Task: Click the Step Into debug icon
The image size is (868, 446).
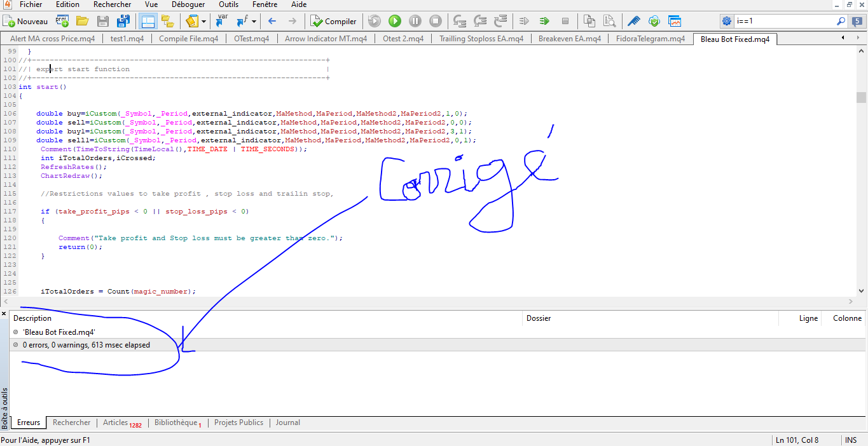Action: click(x=460, y=21)
